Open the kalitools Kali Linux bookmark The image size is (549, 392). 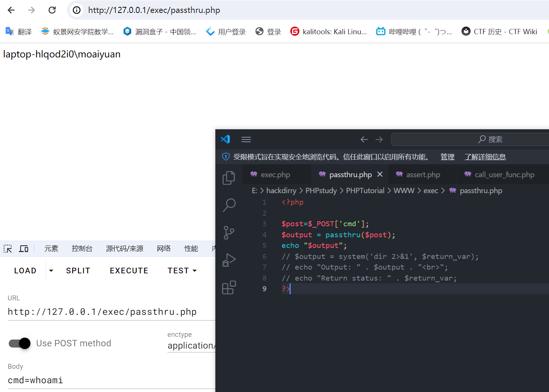coord(329,32)
